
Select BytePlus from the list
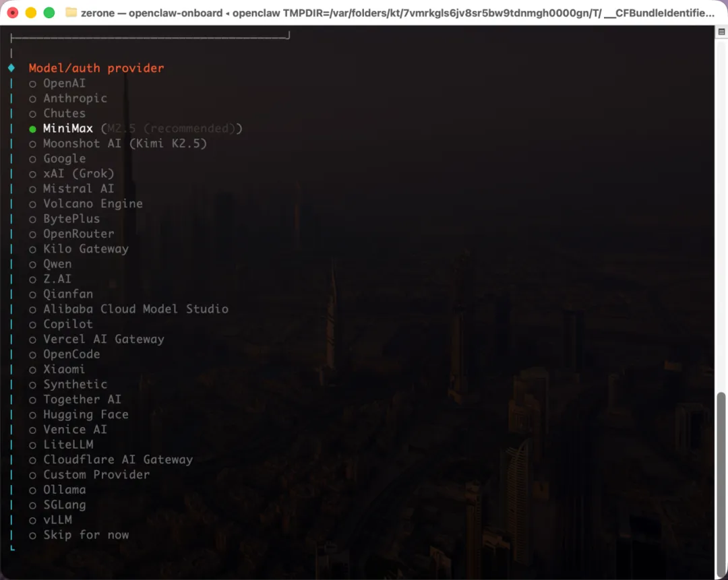click(65, 219)
